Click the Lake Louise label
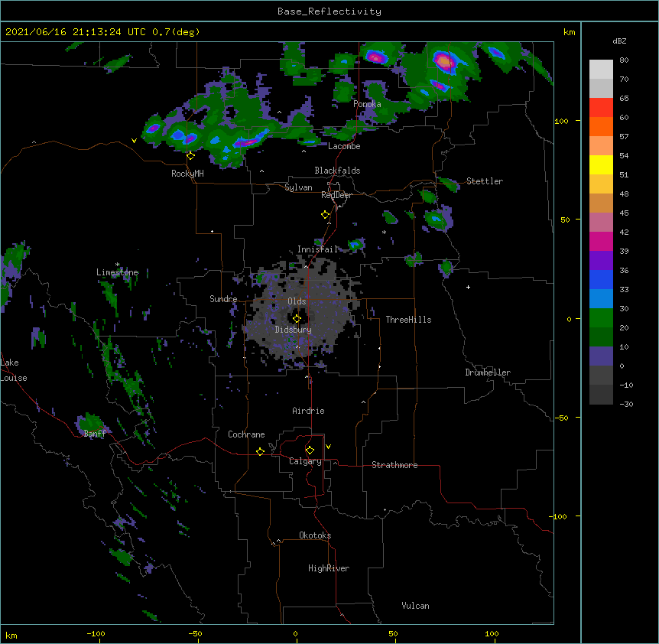The height and width of the screenshot is (644, 659). tap(14, 370)
